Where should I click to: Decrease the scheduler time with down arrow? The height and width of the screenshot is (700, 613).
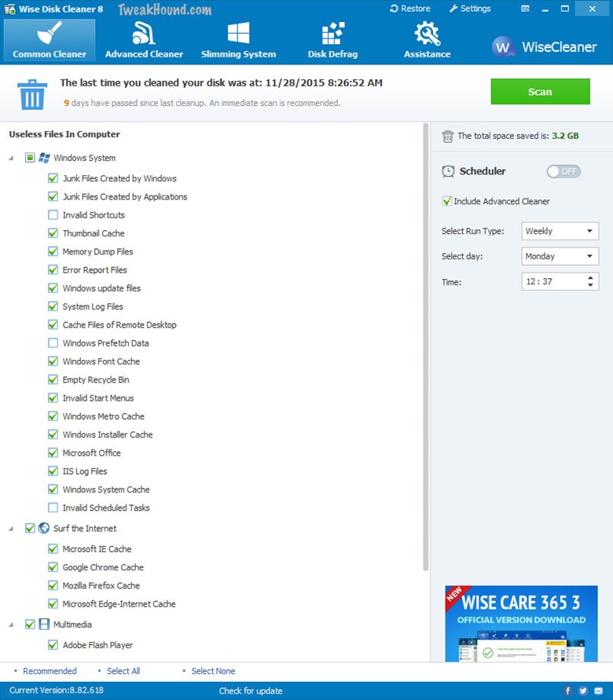pyautogui.click(x=590, y=285)
